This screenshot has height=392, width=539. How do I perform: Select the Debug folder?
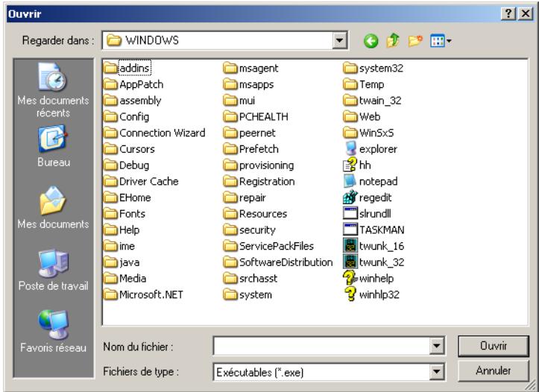127,165
